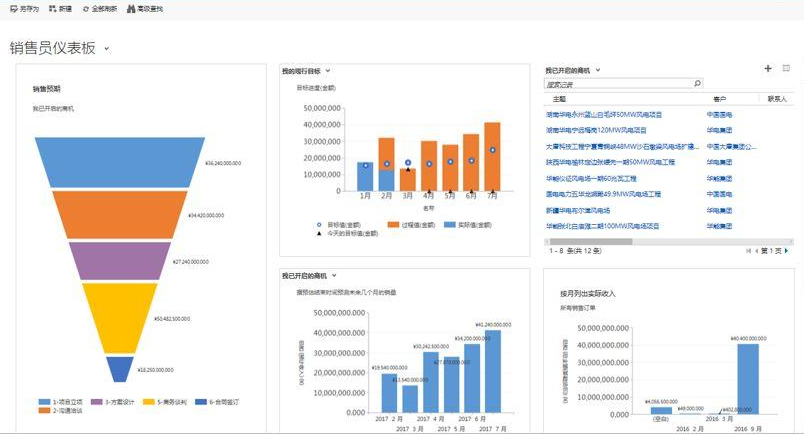
Task: Click the 新建 new dashboard icon
Action: pos(52,9)
